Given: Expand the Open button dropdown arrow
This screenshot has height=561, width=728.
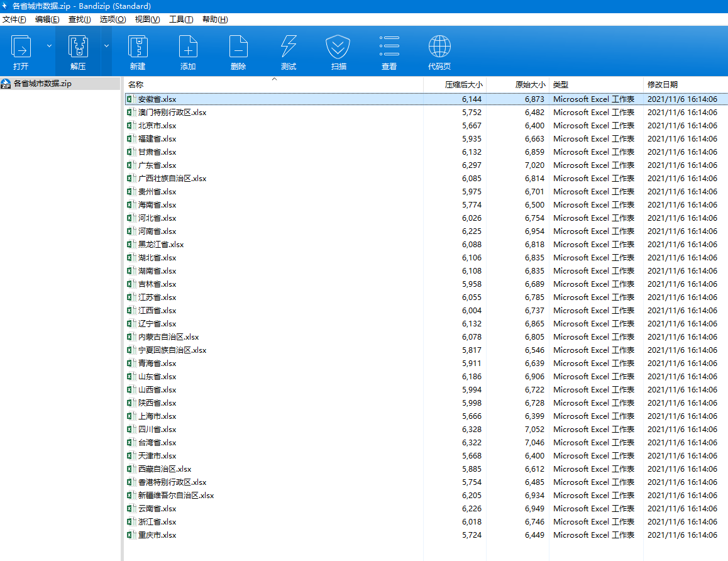Looking at the screenshot, I should (49, 46).
